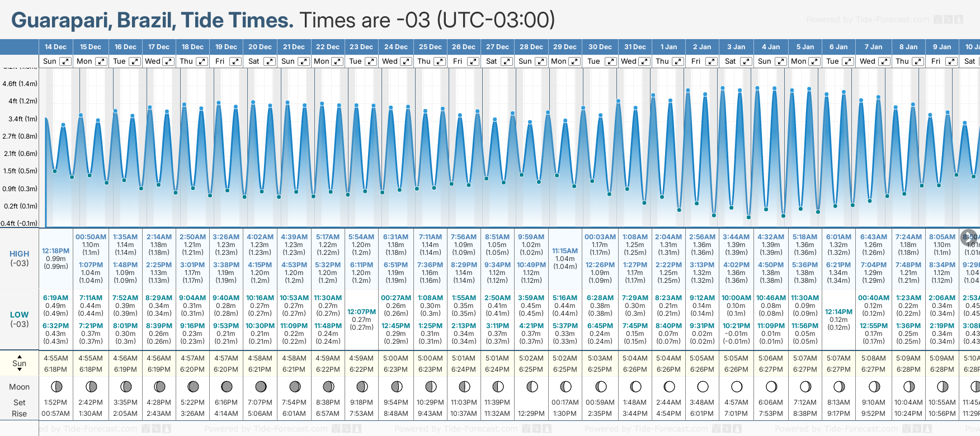
Task: Expand the Wednesday 17 Dec day view
Action: click(168, 61)
